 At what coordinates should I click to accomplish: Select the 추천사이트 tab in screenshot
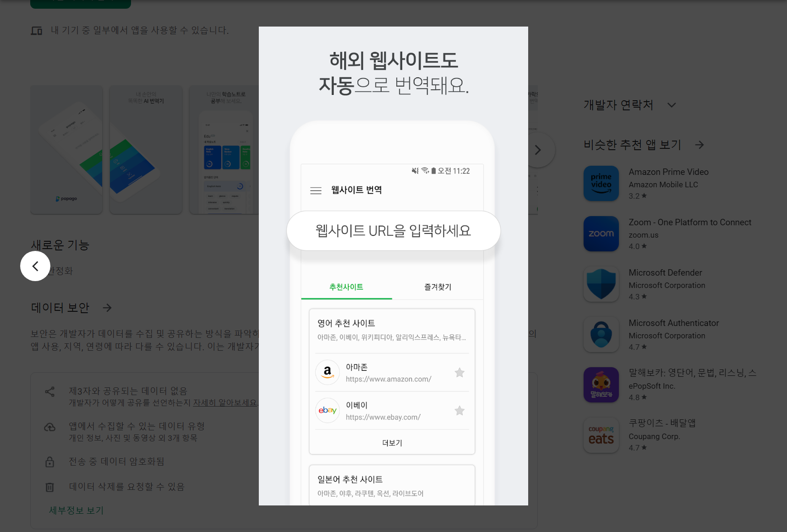(346, 287)
